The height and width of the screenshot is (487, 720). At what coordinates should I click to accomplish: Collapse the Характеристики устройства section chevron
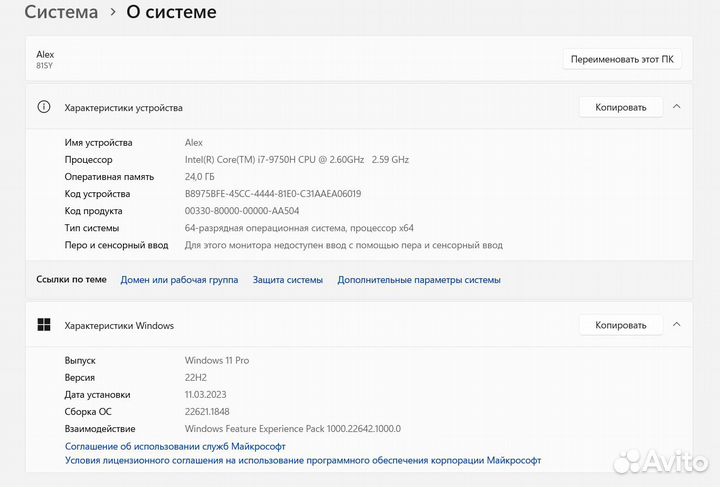(676, 106)
